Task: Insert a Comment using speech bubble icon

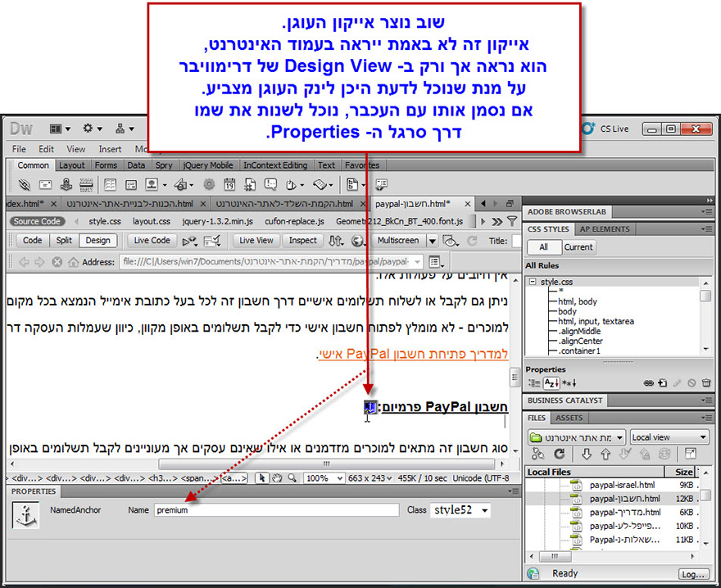Action: (x=270, y=184)
